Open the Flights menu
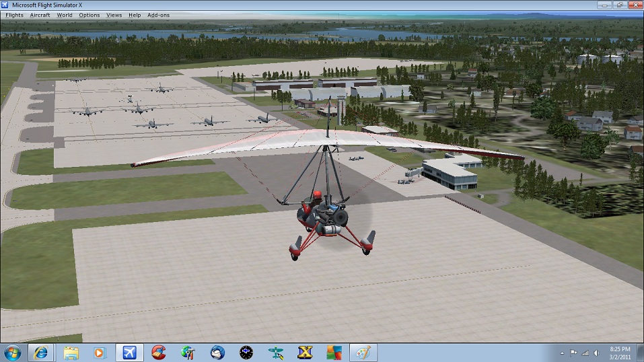The width and height of the screenshot is (644, 362). pos(14,15)
